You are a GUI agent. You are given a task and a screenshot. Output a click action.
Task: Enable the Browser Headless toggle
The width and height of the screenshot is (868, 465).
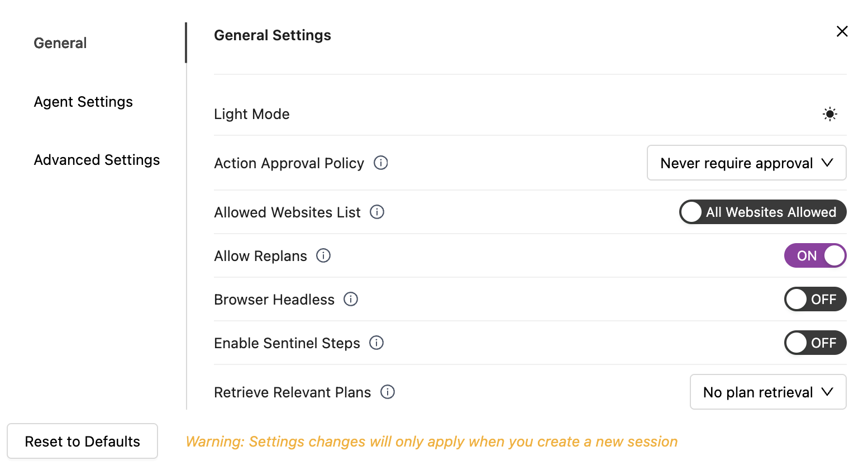(x=815, y=299)
